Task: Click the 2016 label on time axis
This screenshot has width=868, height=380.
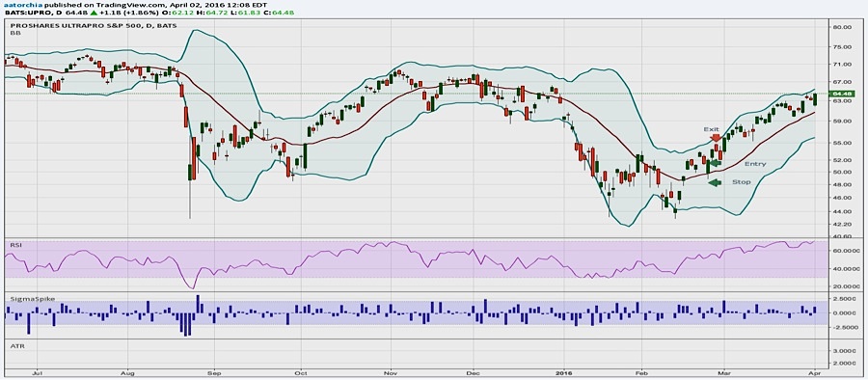Action: coord(564,374)
